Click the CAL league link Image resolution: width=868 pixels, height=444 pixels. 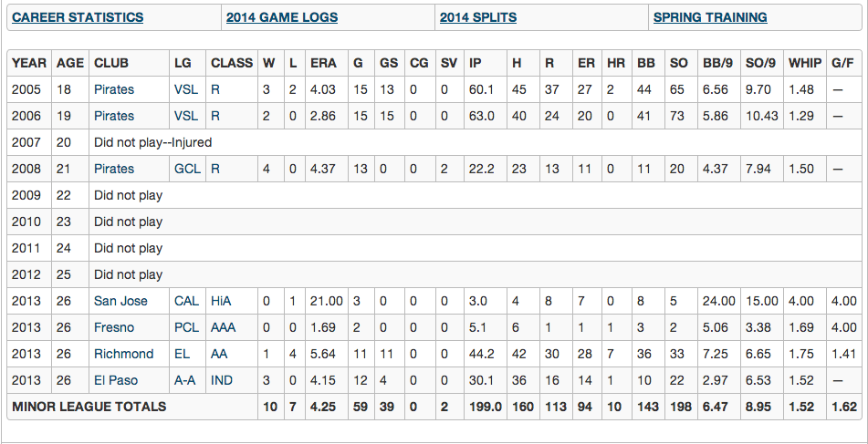186,301
